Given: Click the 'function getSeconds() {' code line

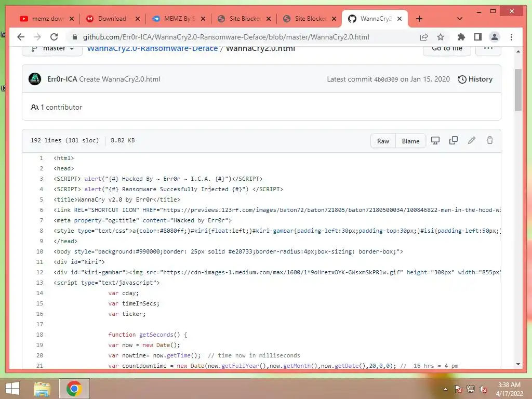Looking at the screenshot, I should point(148,335).
